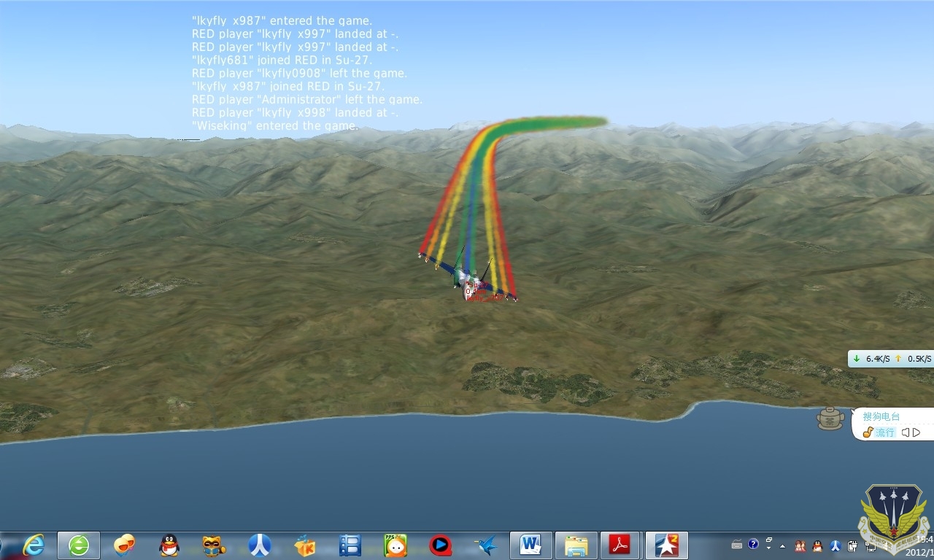
Task: Open the blue question mark help icon
Action: click(x=753, y=544)
